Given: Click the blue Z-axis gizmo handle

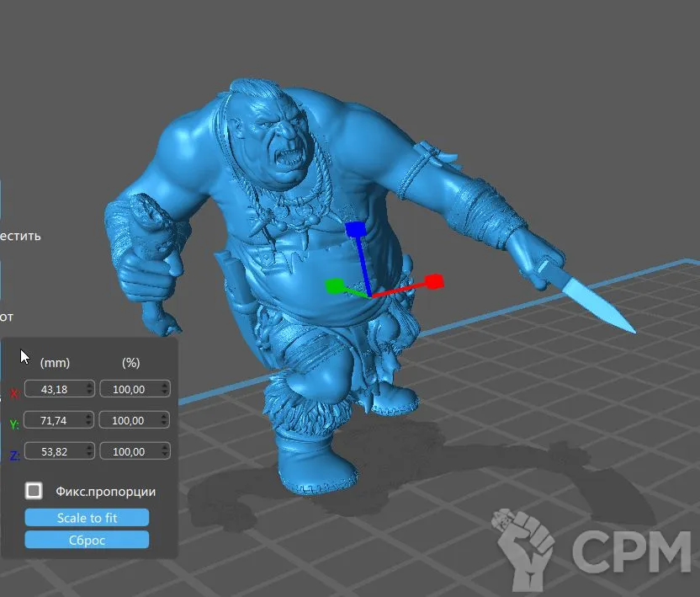Looking at the screenshot, I should [x=355, y=229].
